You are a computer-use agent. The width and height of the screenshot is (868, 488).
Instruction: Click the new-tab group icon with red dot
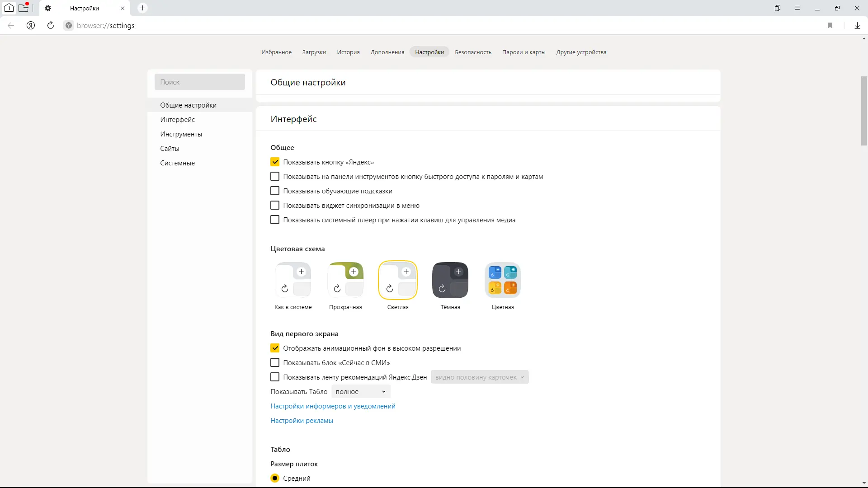pyautogui.click(x=24, y=8)
